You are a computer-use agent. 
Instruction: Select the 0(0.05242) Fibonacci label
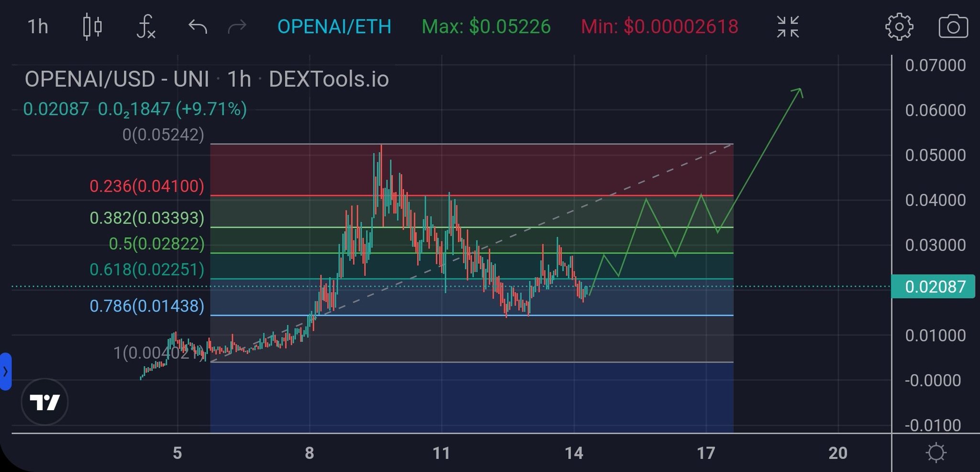[x=163, y=135]
